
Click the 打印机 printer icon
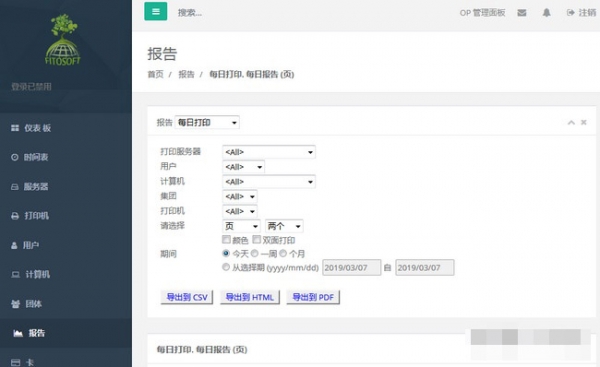click(x=15, y=216)
